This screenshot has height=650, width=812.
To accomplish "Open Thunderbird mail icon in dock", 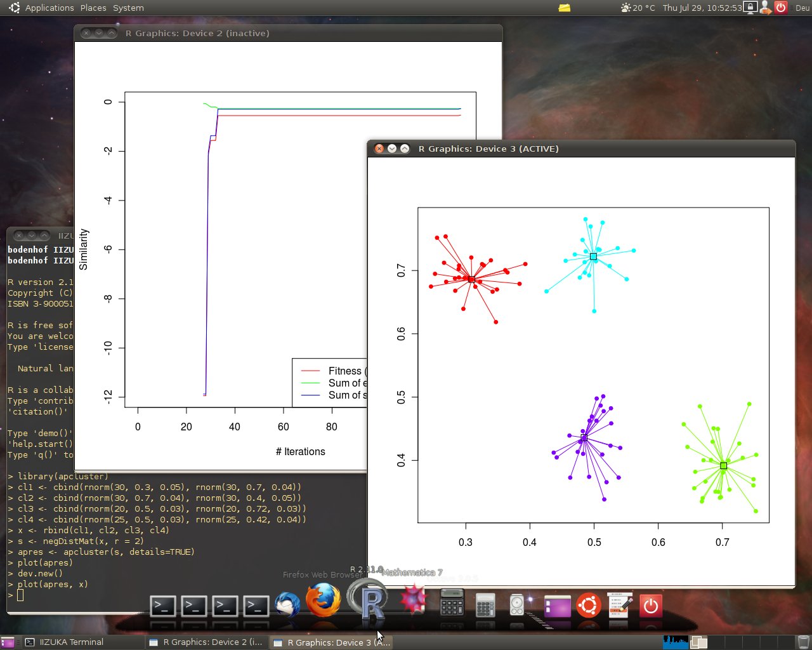I will click(287, 605).
